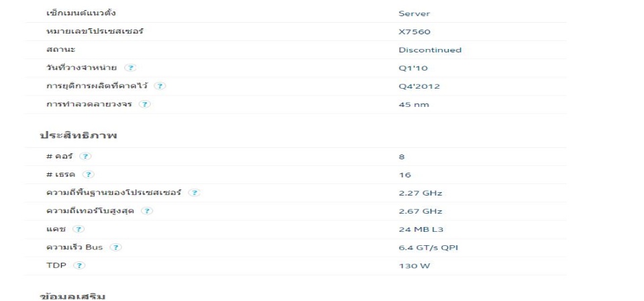Click the 24 MB L3 cache value

click(x=421, y=230)
